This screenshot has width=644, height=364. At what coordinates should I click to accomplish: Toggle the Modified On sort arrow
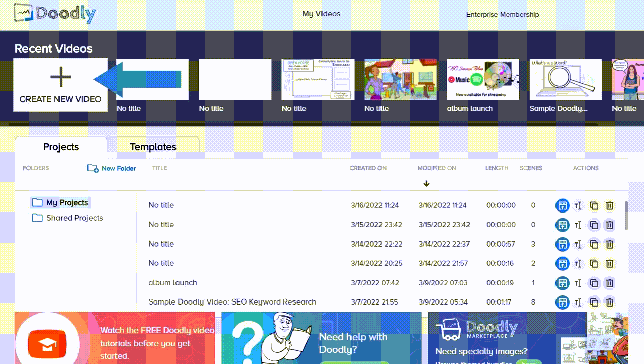click(x=426, y=184)
